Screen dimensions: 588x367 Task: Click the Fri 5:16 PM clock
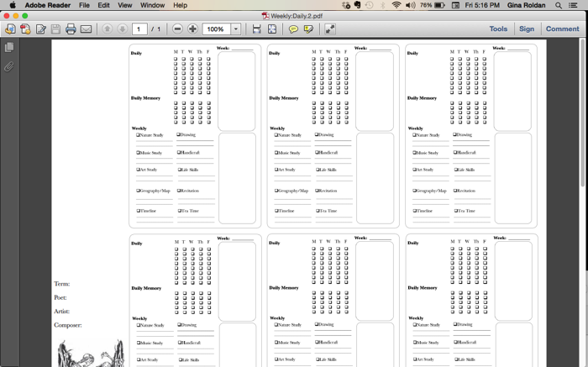(x=482, y=5)
